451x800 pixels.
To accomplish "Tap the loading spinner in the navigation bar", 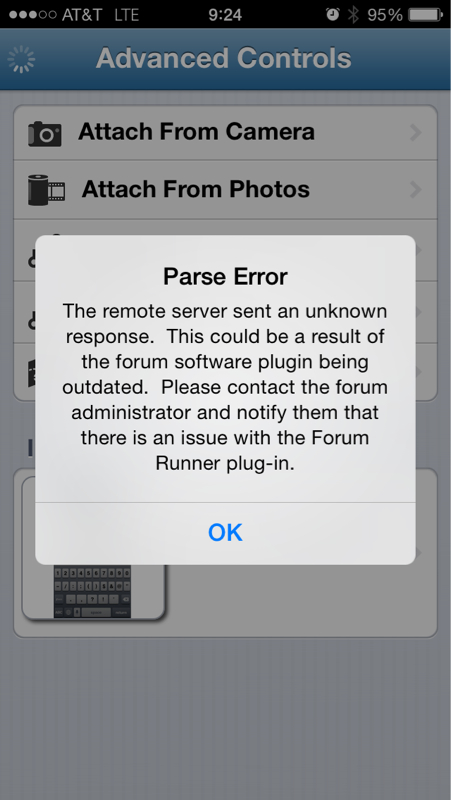I will click(x=21, y=59).
